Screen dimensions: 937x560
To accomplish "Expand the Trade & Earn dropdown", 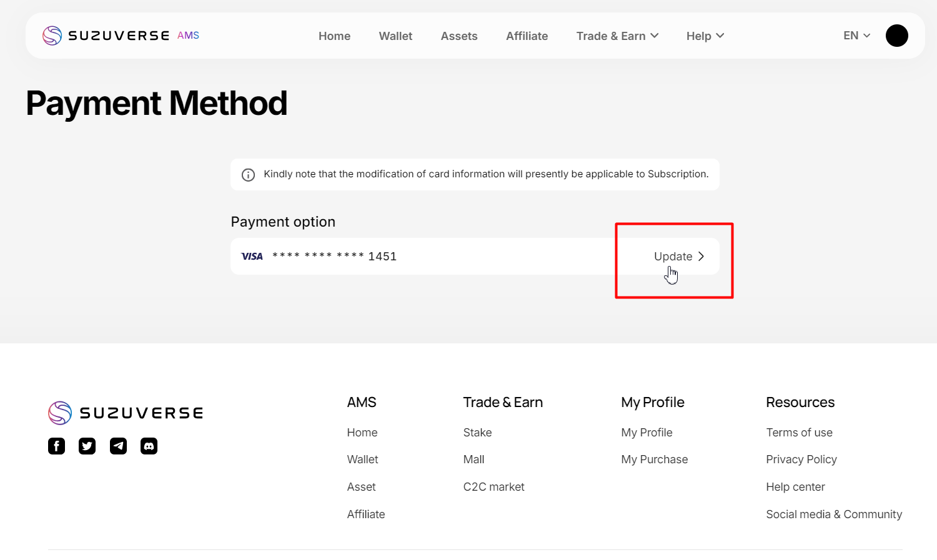I will click(617, 36).
